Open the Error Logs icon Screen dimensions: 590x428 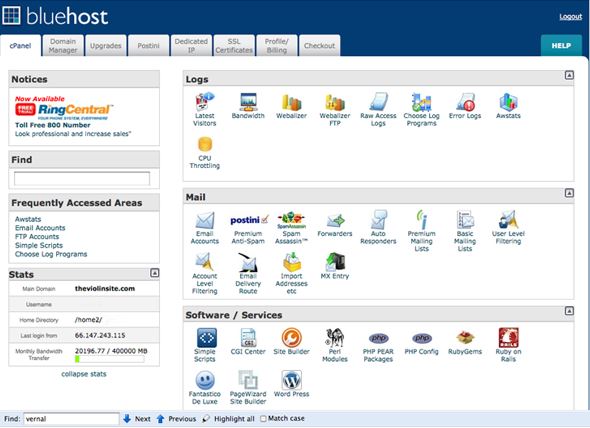click(465, 102)
